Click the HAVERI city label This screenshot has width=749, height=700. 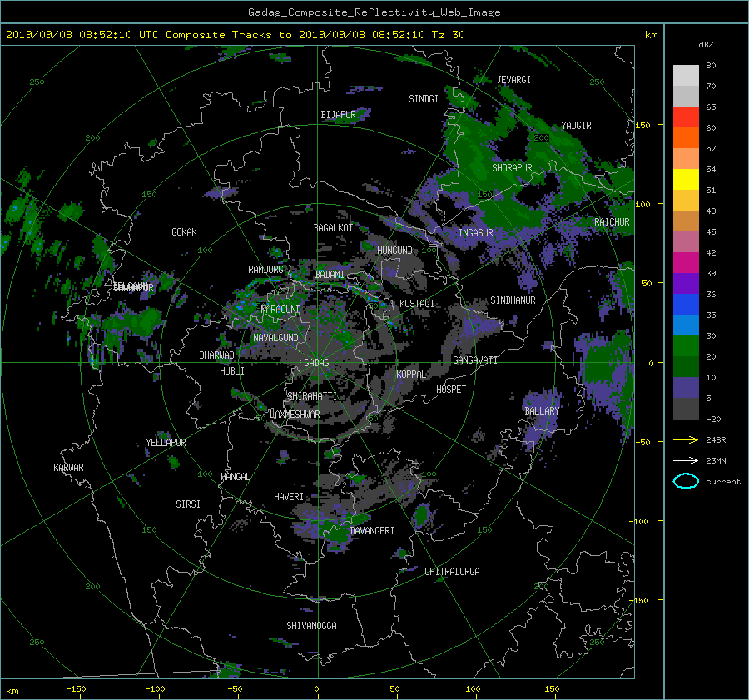tap(289, 497)
